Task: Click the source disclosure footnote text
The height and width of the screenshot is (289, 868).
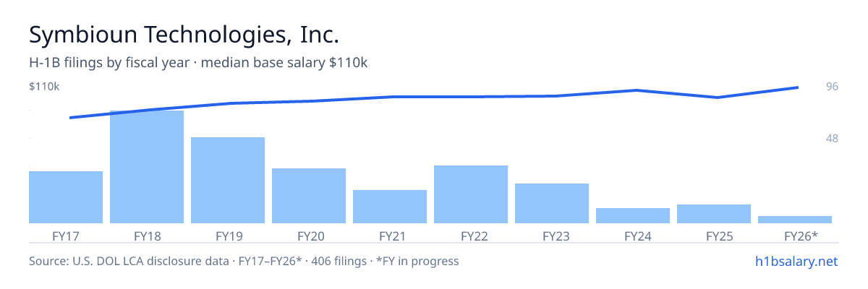Action: click(244, 261)
